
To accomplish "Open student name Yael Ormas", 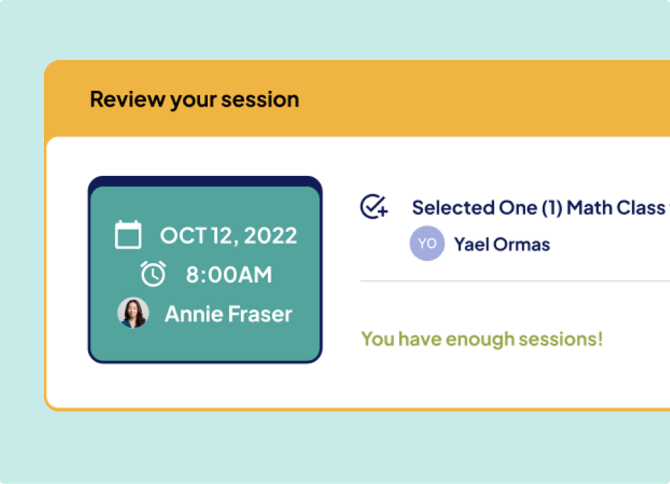I will [502, 244].
